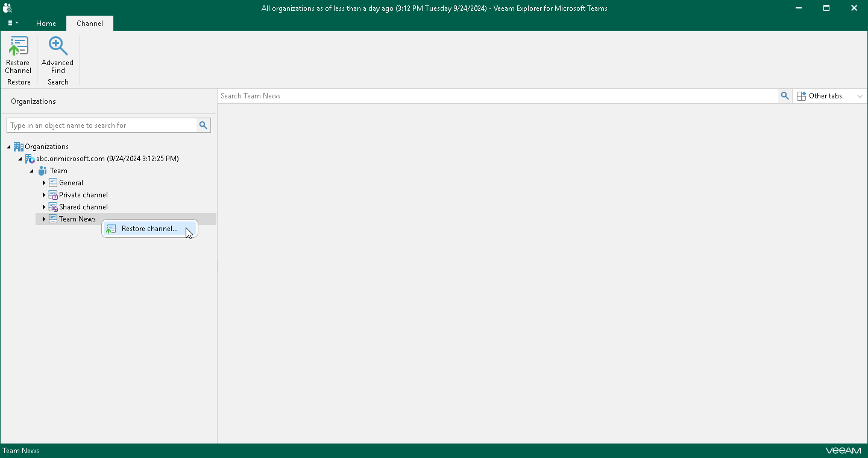Click the Other tabs grid icon

point(801,95)
